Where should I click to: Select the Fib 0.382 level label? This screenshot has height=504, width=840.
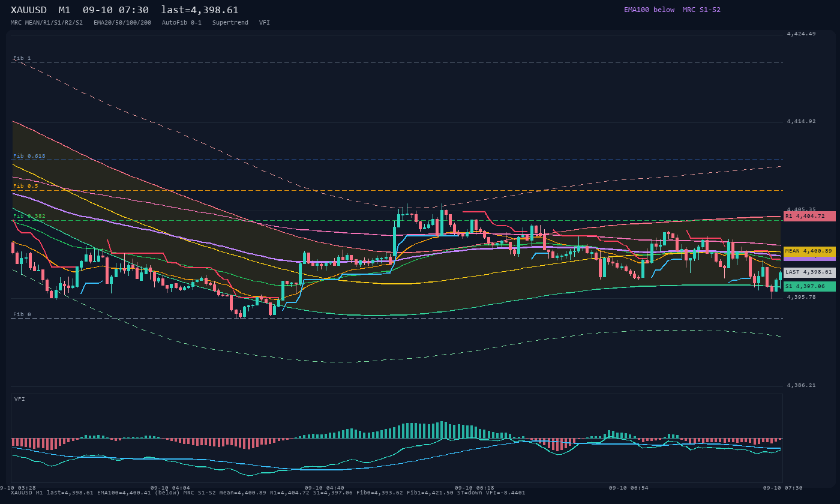(29, 216)
